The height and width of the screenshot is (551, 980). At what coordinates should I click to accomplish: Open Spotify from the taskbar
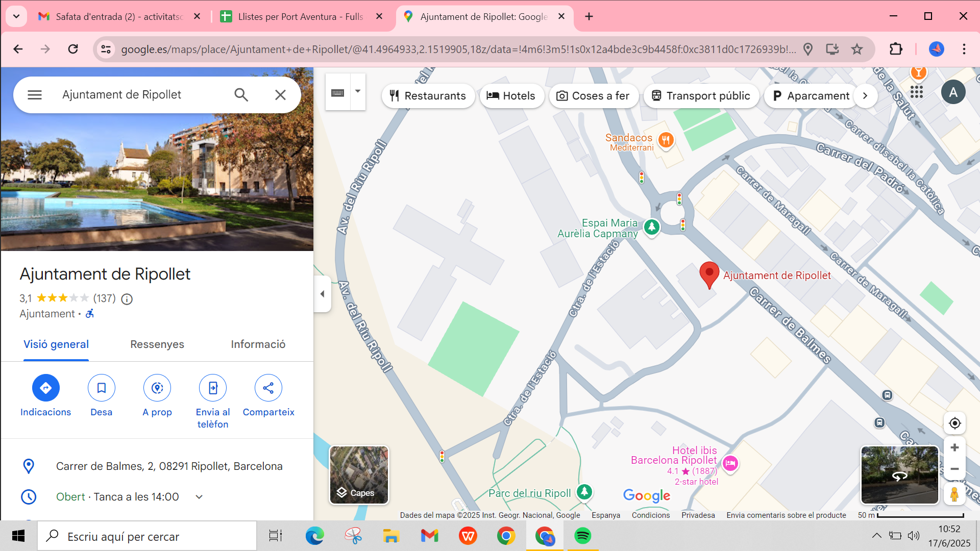582,536
